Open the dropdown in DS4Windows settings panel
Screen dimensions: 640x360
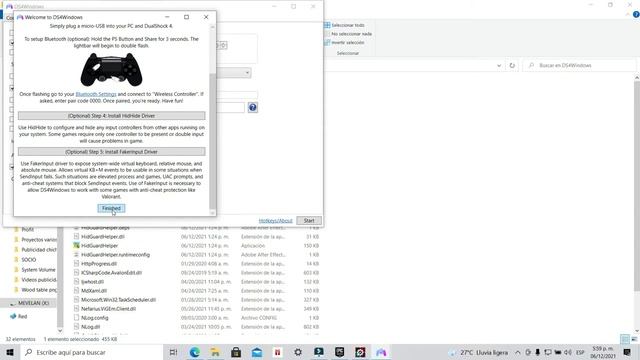click(x=247, y=73)
